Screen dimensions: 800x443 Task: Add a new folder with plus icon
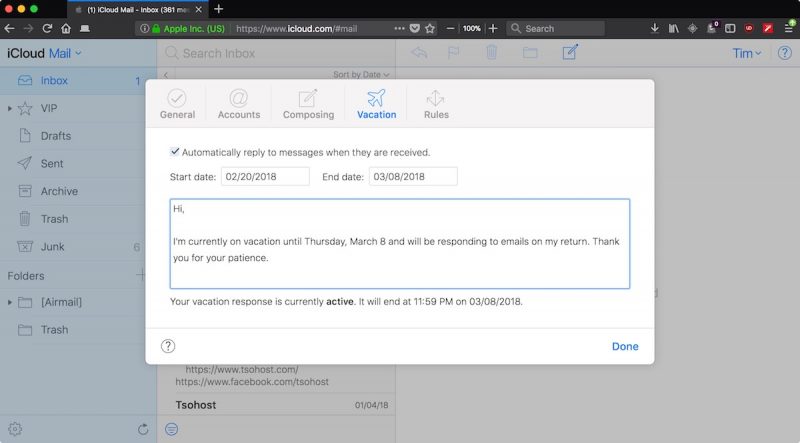coord(141,275)
